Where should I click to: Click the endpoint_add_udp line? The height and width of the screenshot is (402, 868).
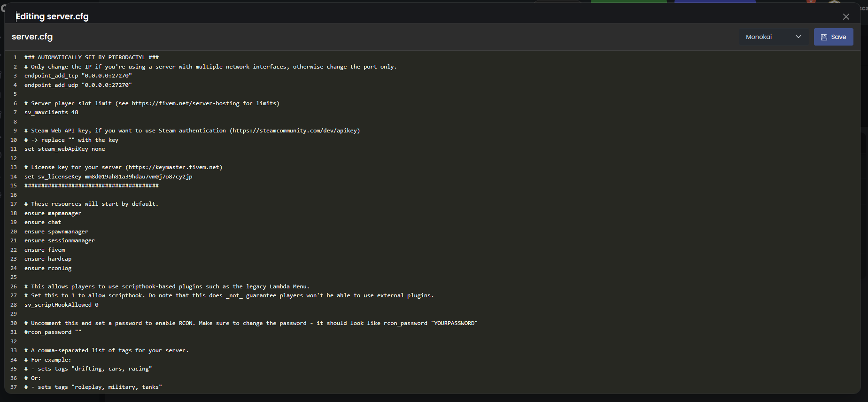78,85
